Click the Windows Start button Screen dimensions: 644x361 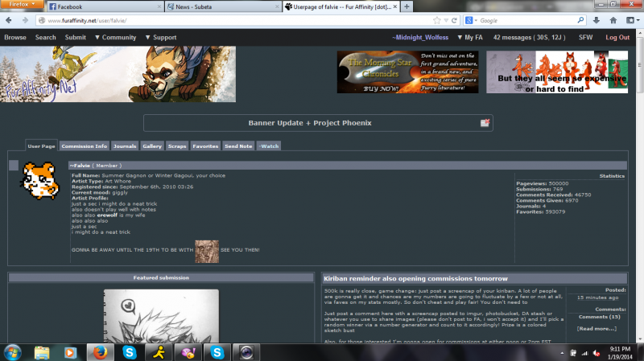[x=14, y=351]
